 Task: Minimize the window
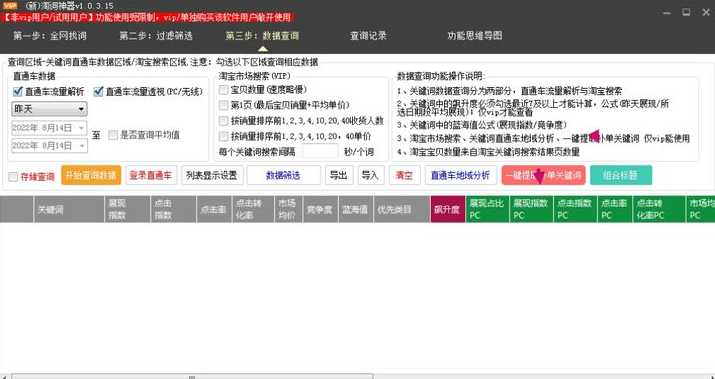coord(667,13)
